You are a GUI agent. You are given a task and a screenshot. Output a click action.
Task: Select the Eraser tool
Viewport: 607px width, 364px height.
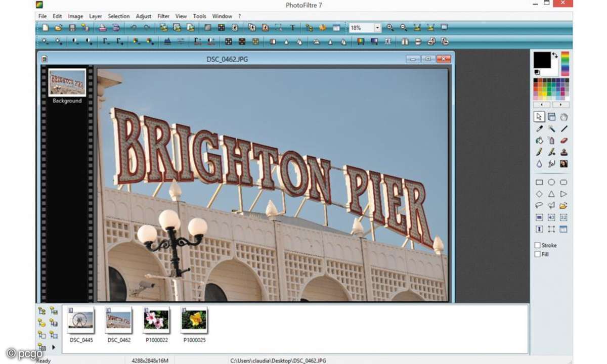tap(563, 141)
